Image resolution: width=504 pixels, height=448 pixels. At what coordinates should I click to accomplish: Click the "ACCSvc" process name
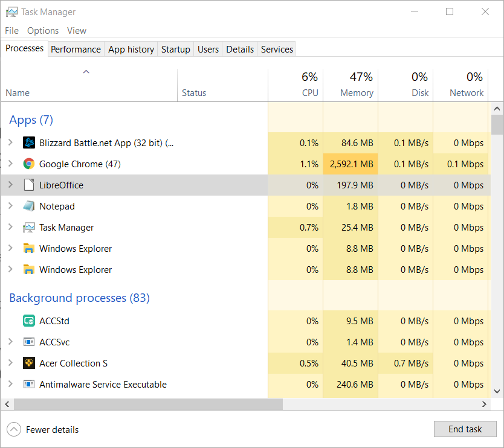point(54,342)
